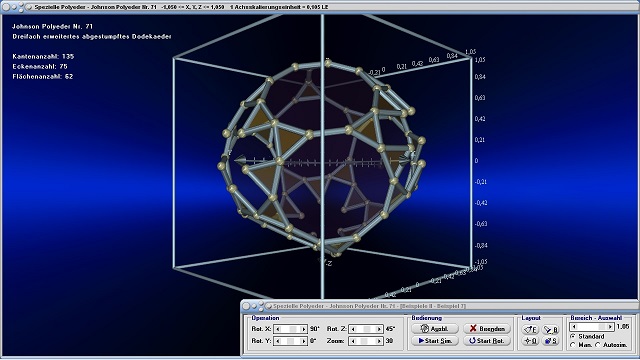Viewport: 640px width, 360px height.
Task: Click the Rot. Y value 0°
Action: 313,341
